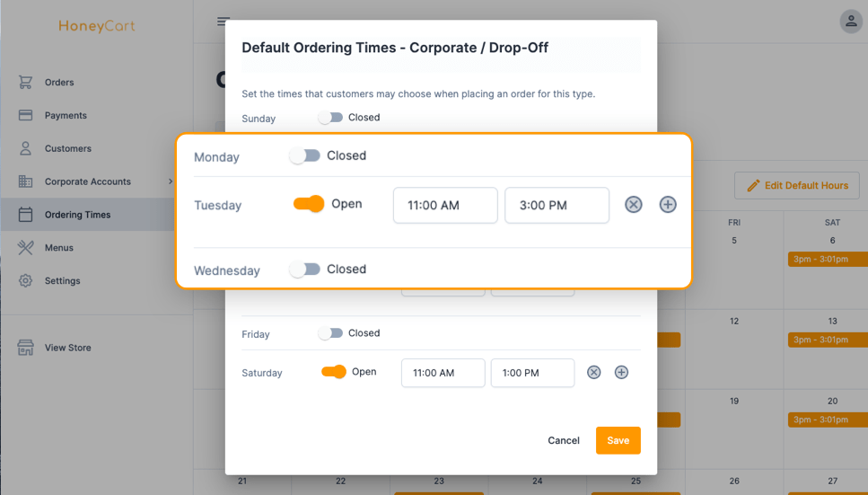Open the Tuesday 3:00 PM end time field
Viewport: 868px width, 495px height.
pyautogui.click(x=557, y=205)
